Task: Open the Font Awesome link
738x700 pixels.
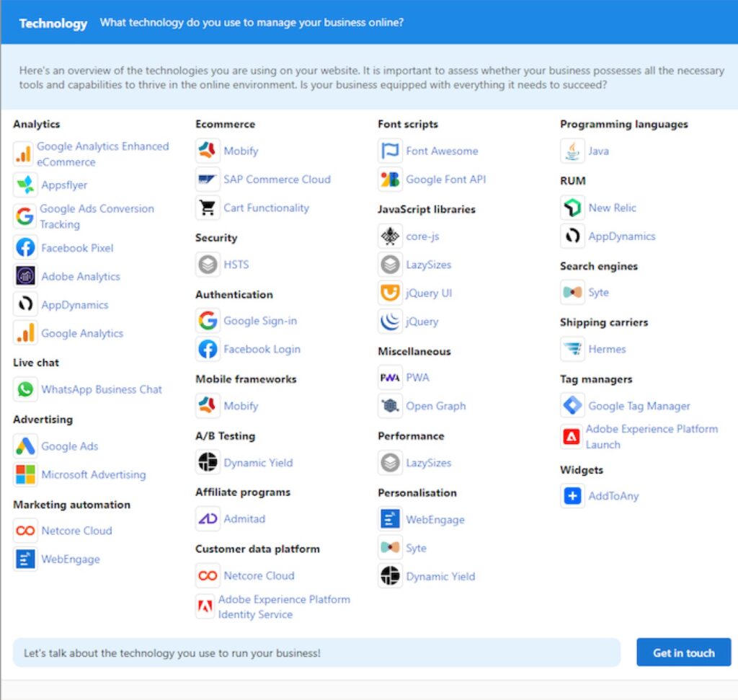Action: coord(442,151)
